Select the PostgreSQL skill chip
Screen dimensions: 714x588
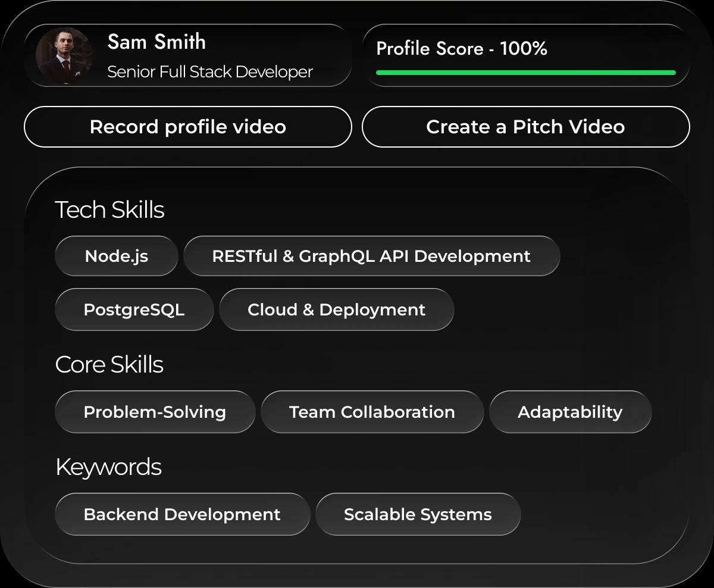pyautogui.click(x=134, y=310)
